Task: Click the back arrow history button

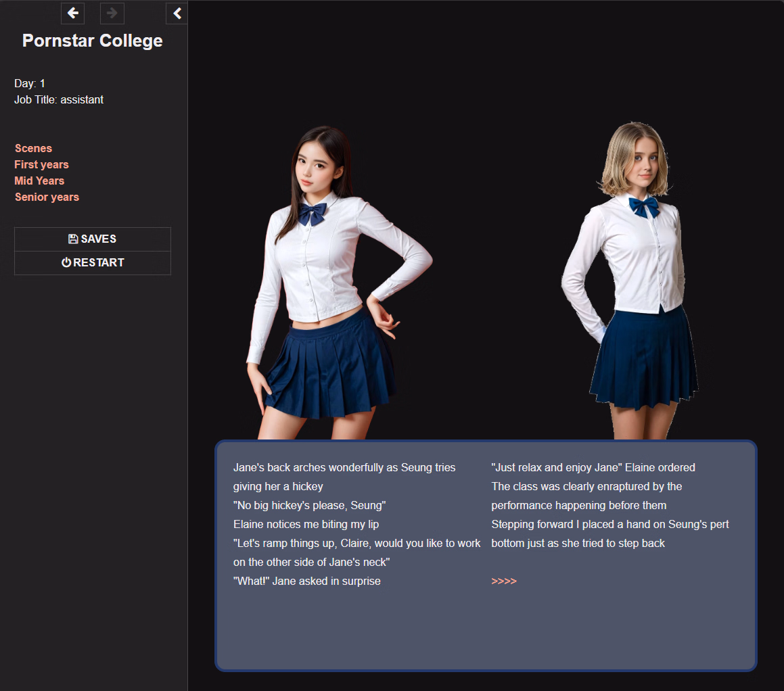Action: (x=72, y=13)
